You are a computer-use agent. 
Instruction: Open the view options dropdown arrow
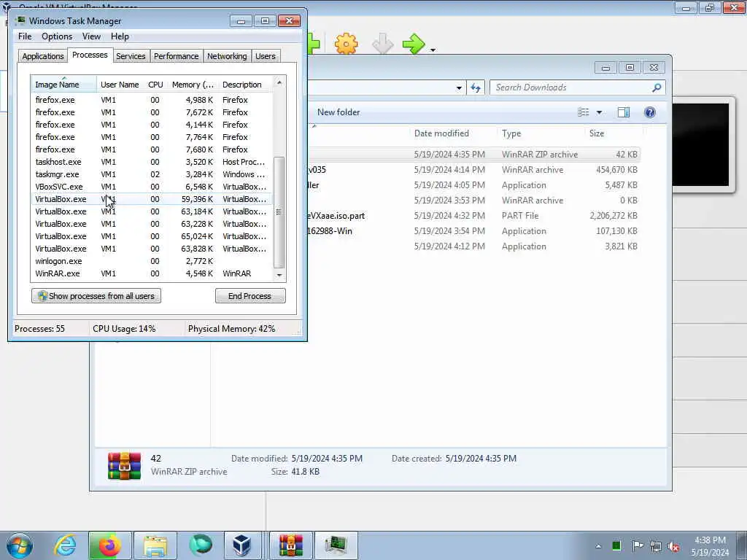(x=600, y=112)
